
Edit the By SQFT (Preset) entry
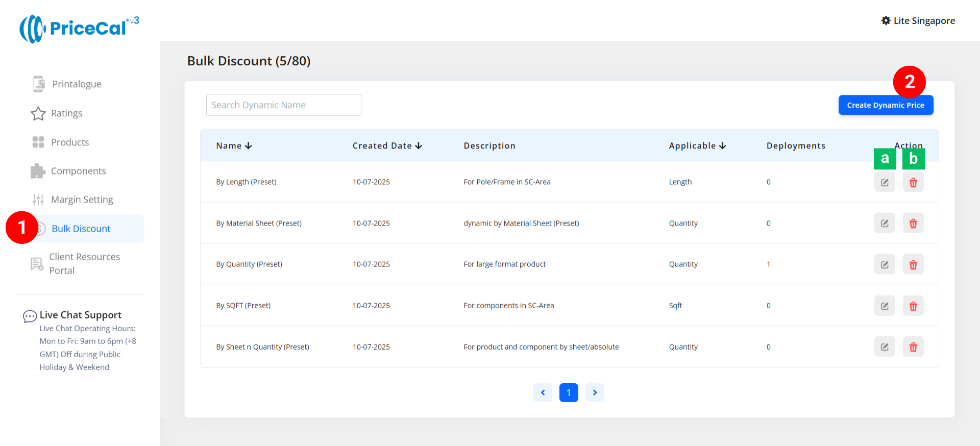[x=885, y=306]
